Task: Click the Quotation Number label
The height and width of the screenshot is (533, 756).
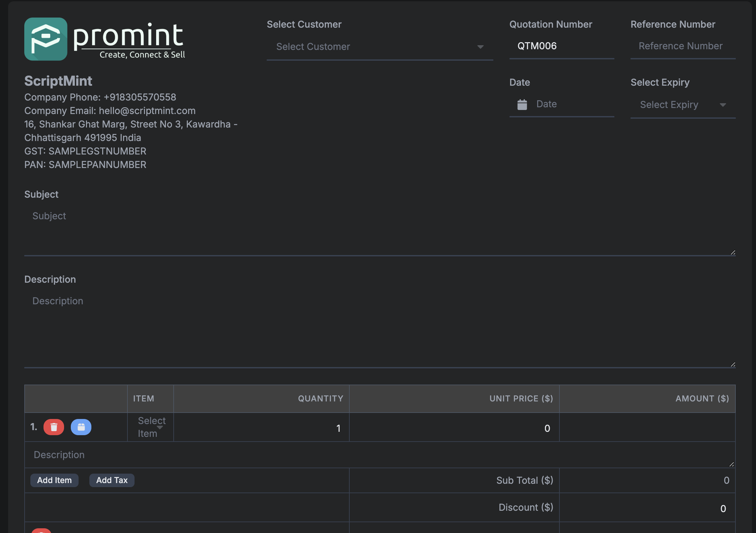Action: [x=551, y=24]
